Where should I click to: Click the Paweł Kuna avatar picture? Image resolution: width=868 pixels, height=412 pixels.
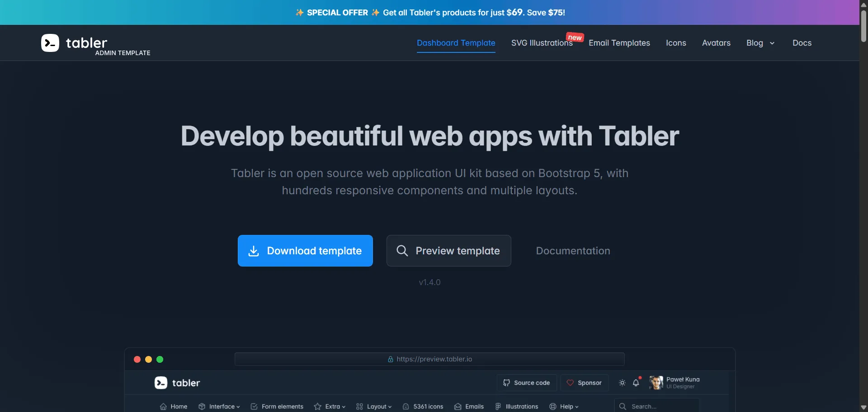(656, 383)
